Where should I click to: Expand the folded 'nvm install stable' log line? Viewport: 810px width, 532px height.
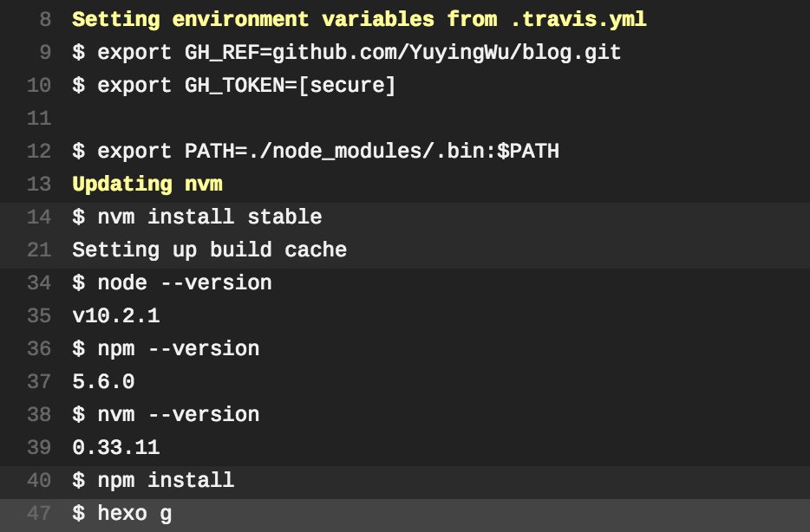click(405, 217)
